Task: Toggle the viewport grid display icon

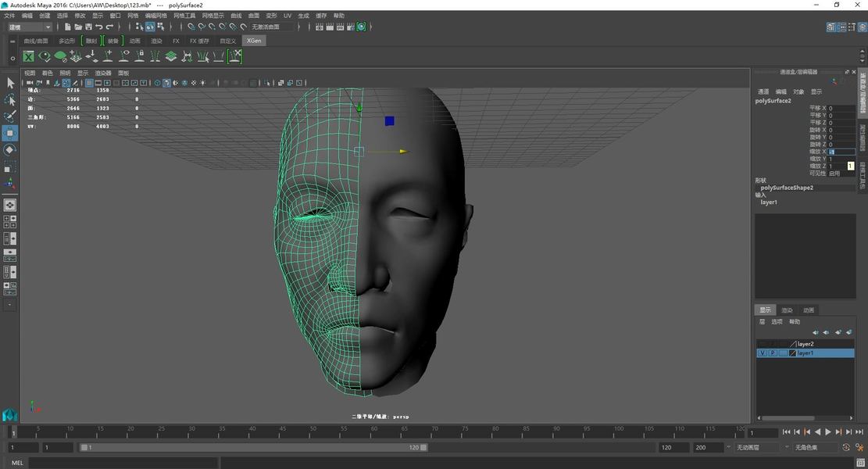Action: coord(89,83)
